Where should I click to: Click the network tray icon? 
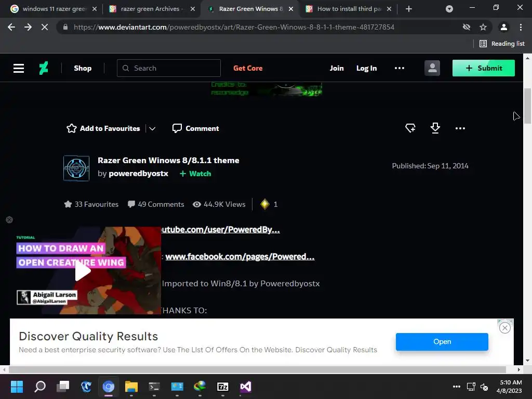471,387
